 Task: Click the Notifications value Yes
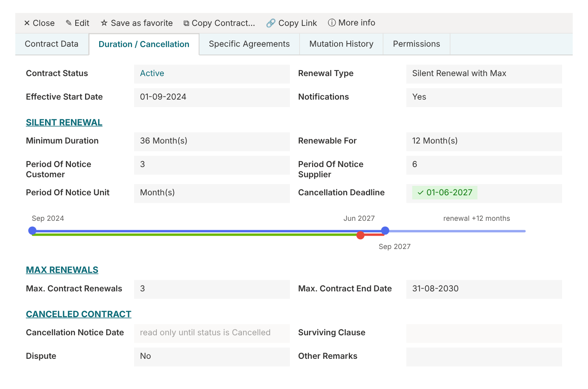point(484,97)
